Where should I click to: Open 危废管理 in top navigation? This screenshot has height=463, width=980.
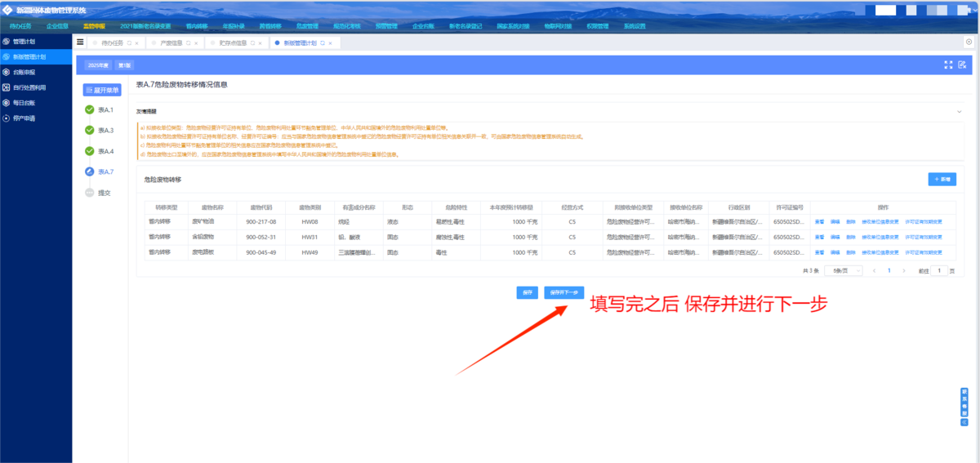[x=307, y=26]
